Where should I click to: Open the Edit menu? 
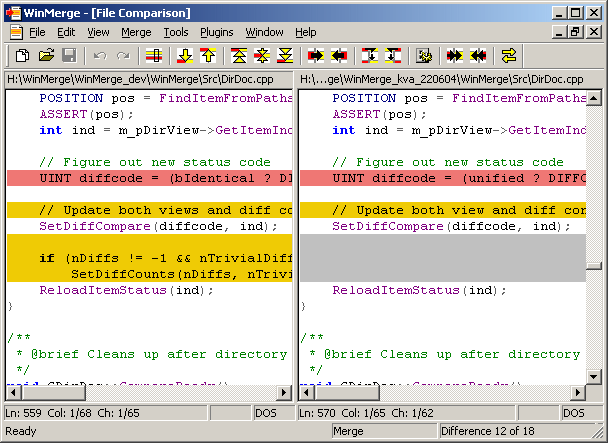coord(66,32)
